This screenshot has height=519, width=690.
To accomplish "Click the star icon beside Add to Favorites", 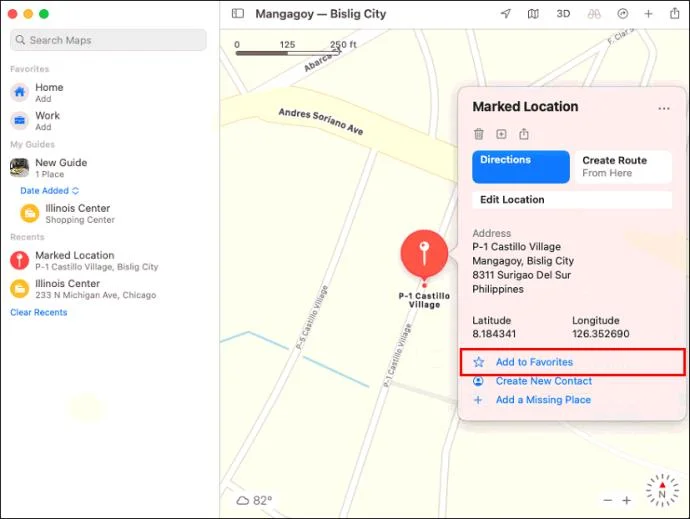I will 478,362.
